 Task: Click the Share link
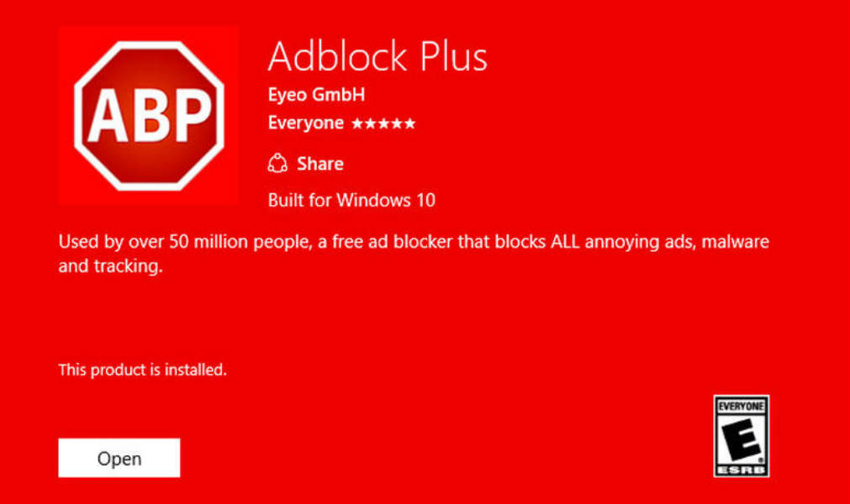point(319,163)
